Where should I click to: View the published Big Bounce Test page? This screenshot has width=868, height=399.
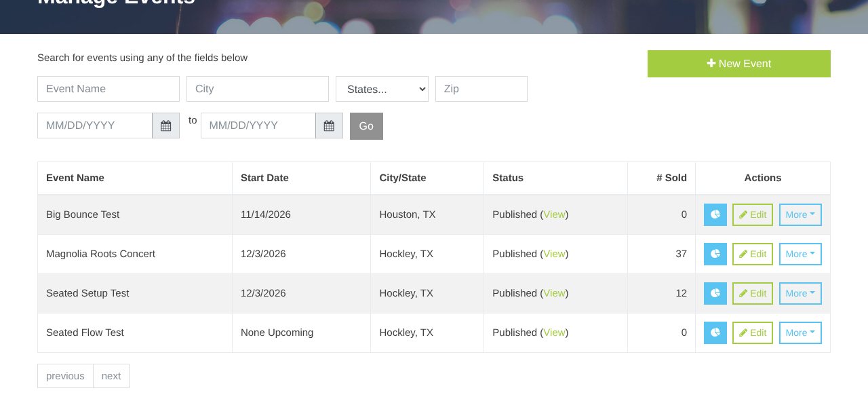pyautogui.click(x=554, y=214)
